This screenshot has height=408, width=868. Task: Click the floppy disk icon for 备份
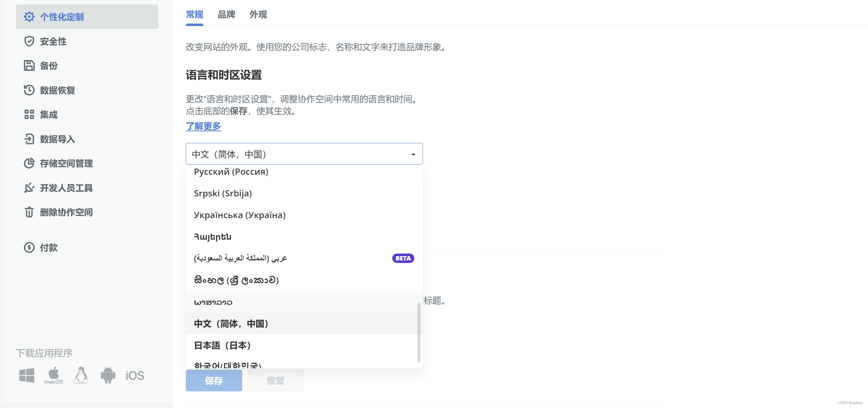[x=29, y=65]
